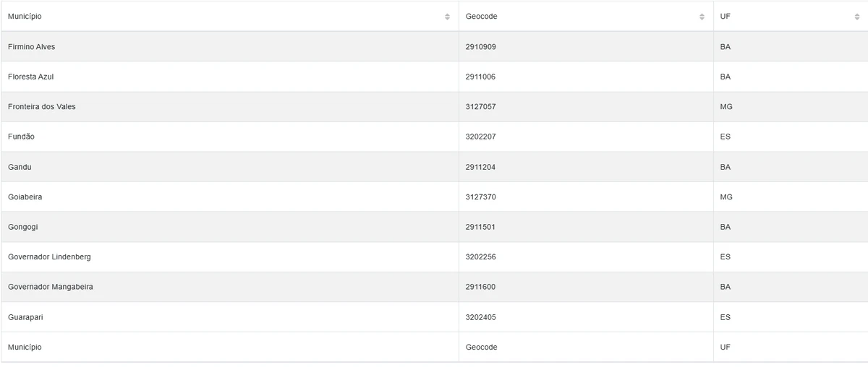Click geocode 2910909 cell
The width and height of the screenshot is (868, 367).
pyautogui.click(x=480, y=47)
